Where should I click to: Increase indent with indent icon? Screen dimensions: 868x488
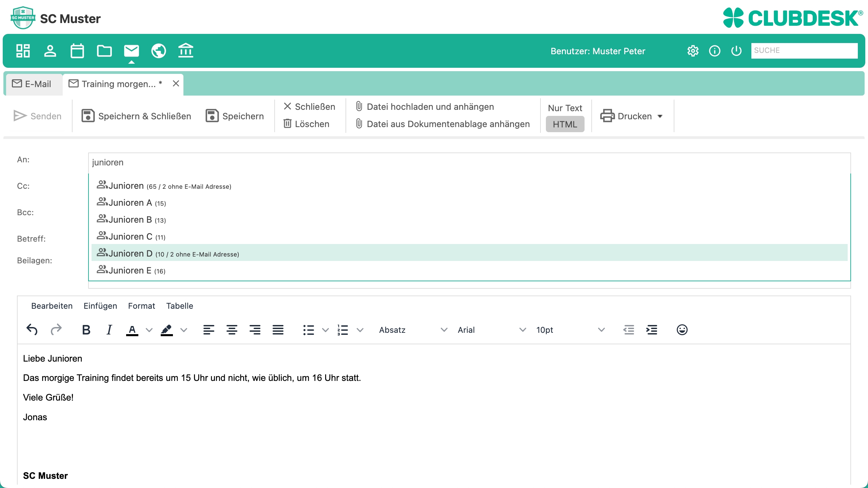(x=652, y=330)
